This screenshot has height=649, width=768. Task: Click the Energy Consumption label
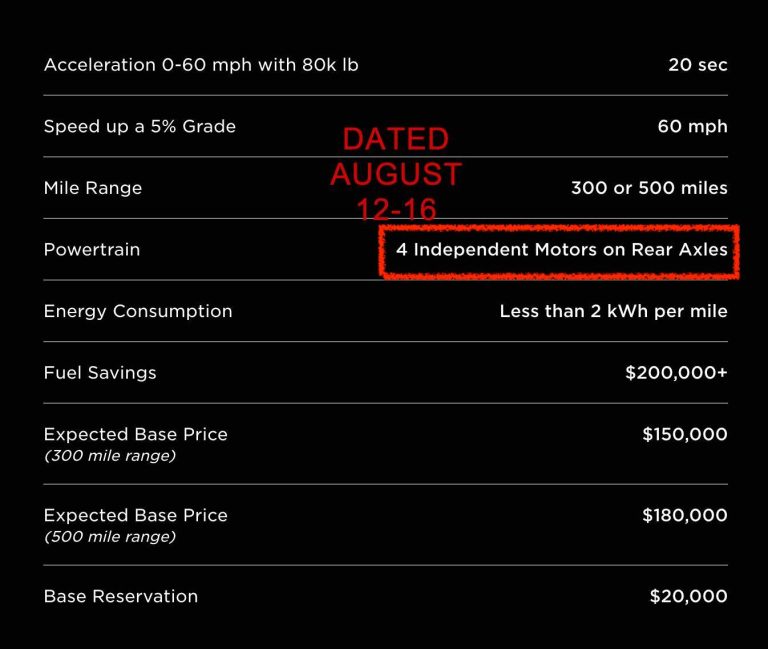tap(138, 312)
